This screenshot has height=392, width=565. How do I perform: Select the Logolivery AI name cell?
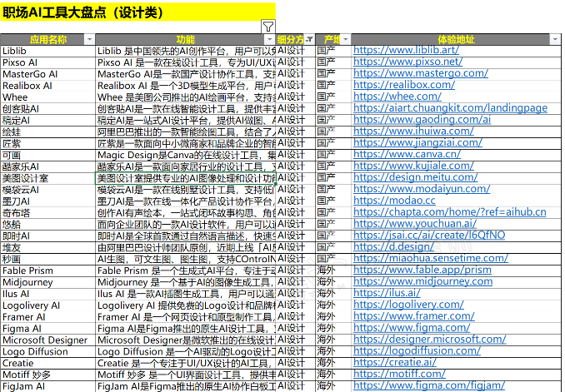point(48,305)
